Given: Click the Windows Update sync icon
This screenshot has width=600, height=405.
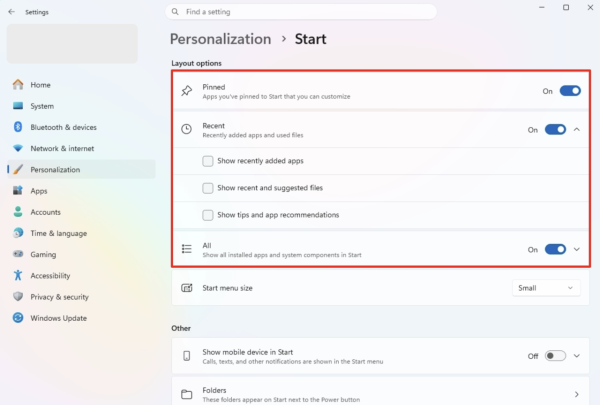Looking at the screenshot, I should click(18, 318).
